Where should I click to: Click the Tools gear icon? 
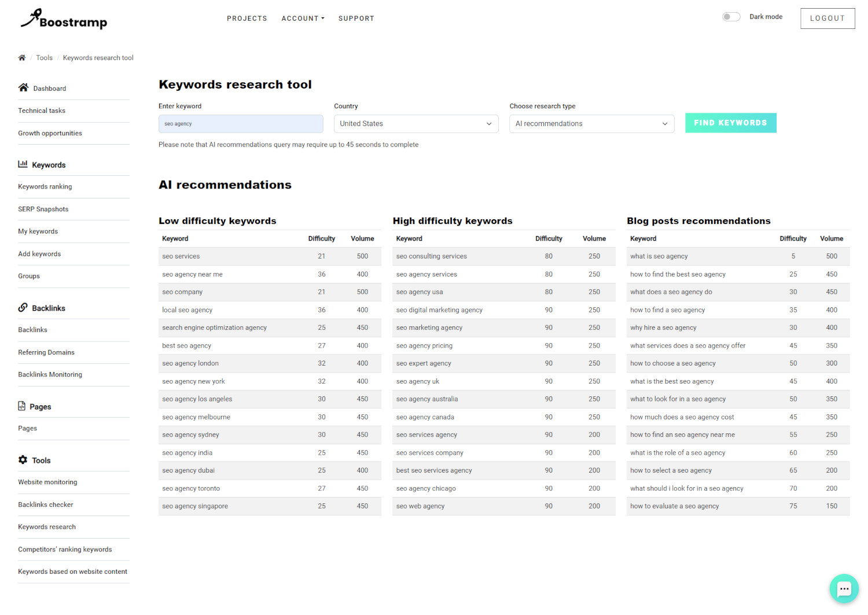click(23, 460)
